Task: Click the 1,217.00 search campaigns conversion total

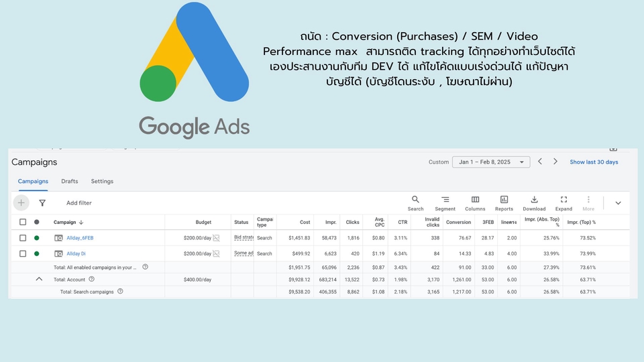Action: (462, 292)
